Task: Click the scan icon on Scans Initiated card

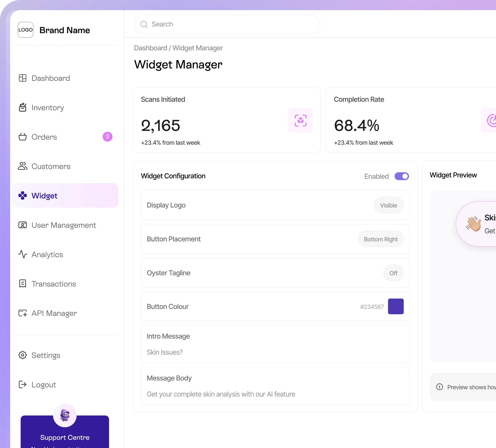Action: point(300,120)
